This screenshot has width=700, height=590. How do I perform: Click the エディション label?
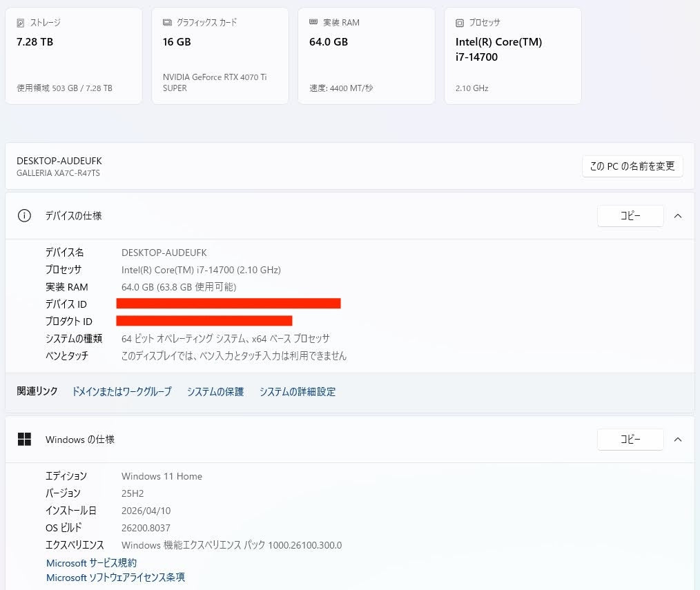coord(66,476)
